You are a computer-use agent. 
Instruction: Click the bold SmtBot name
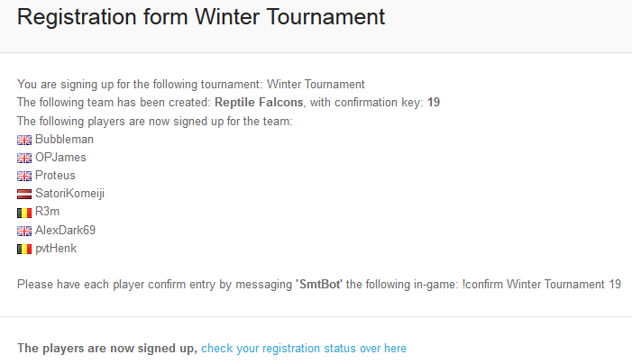[x=320, y=285]
